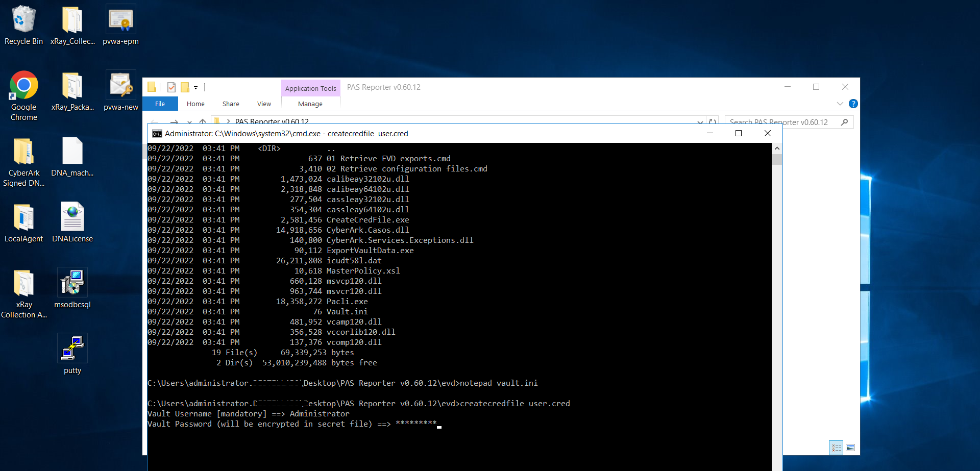Open CyberArk Signed DN... folder
980x471 pixels.
point(23,162)
